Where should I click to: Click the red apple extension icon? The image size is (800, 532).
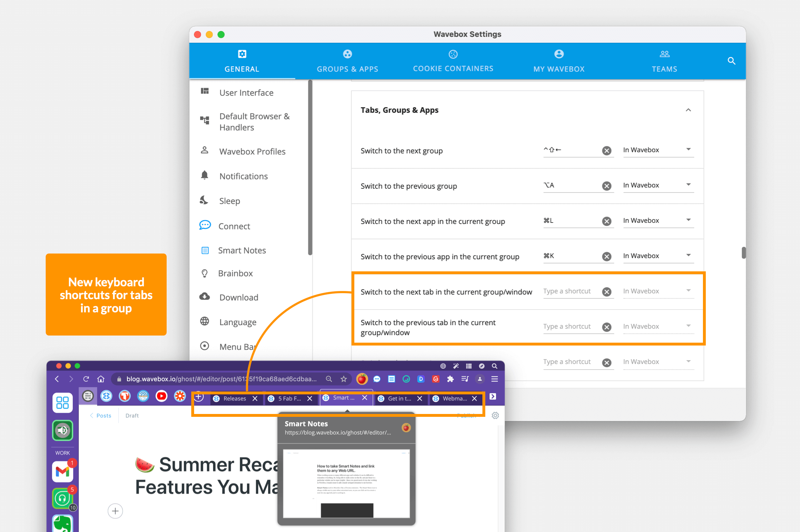(x=361, y=379)
